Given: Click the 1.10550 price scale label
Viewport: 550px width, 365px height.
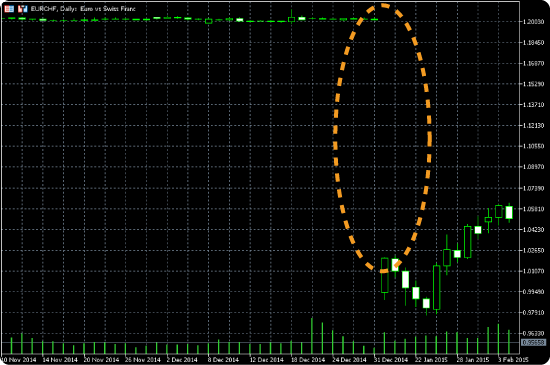Looking at the screenshot, I should tap(534, 146).
